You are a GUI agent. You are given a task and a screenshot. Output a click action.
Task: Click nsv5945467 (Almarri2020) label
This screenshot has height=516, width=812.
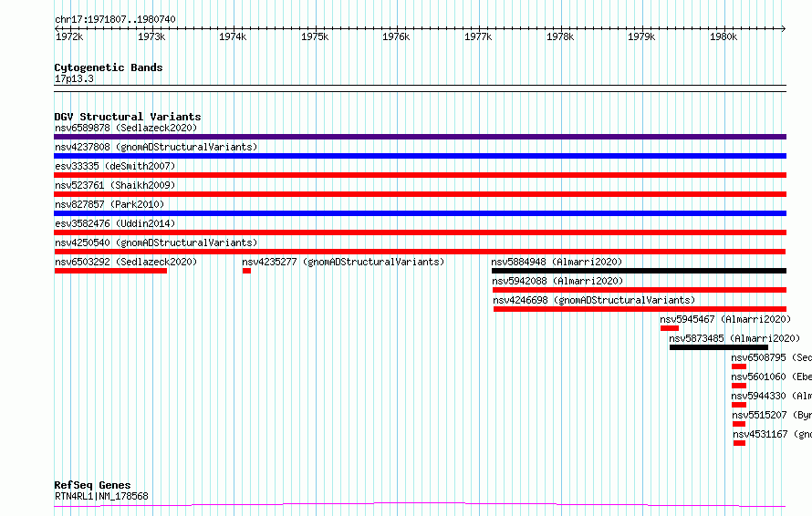point(725,319)
